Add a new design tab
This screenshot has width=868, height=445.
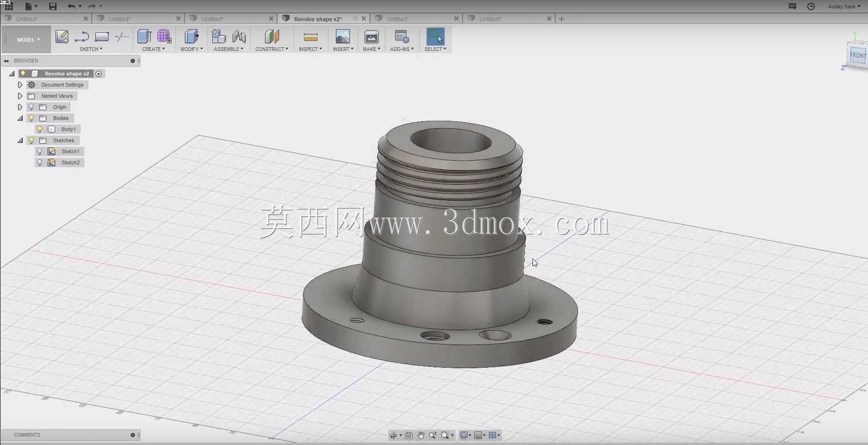[562, 19]
